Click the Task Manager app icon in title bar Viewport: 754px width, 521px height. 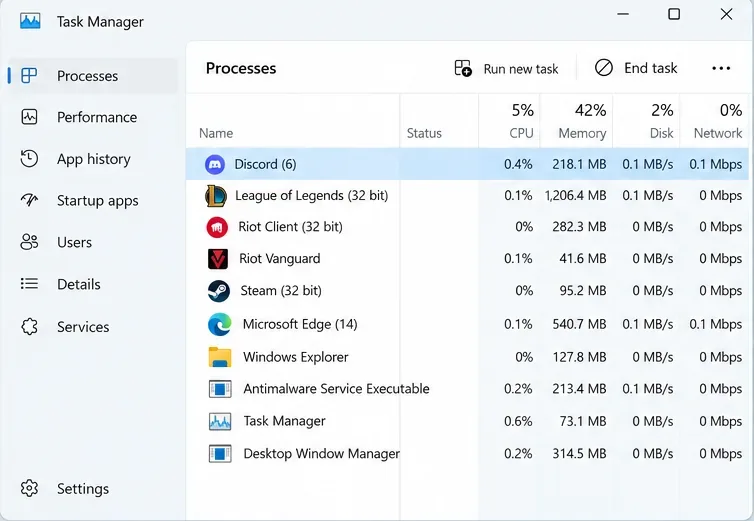point(30,21)
